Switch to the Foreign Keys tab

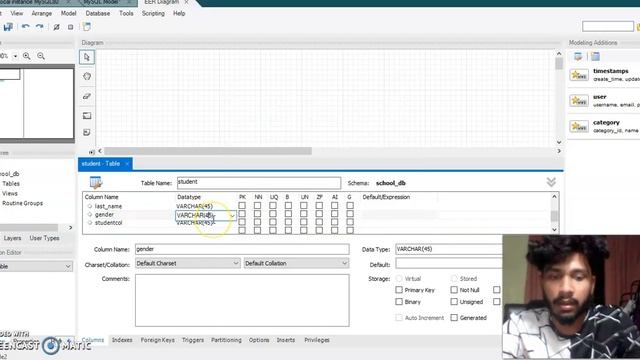click(158, 340)
